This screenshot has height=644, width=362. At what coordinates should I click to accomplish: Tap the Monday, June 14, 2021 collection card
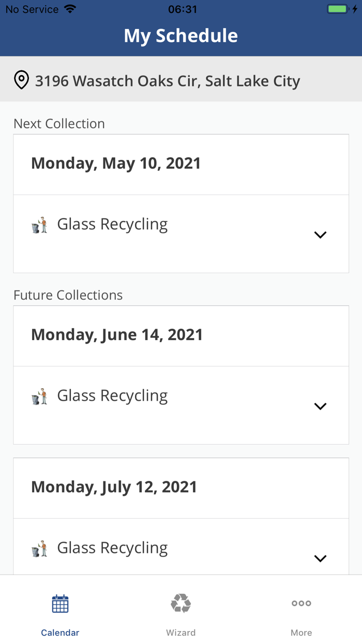click(x=116, y=334)
